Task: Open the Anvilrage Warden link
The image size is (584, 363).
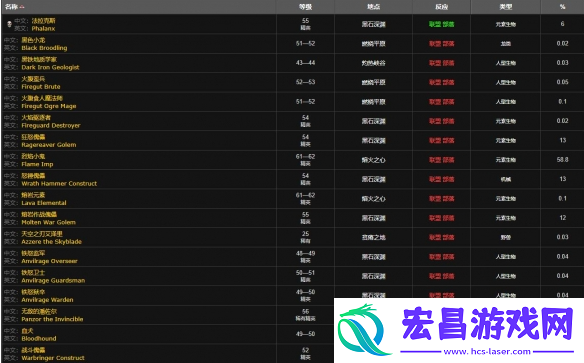Action: coord(47,300)
